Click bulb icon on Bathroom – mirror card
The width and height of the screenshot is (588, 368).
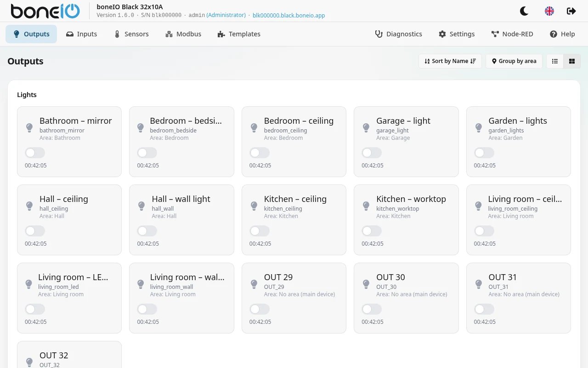pos(29,127)
